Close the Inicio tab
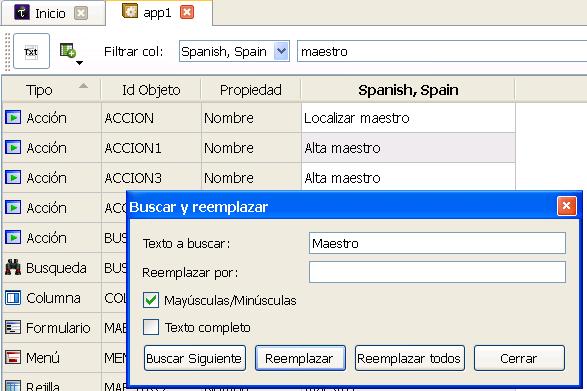The height and width of the screenshot is (391, 587). (x=80, y=13)
